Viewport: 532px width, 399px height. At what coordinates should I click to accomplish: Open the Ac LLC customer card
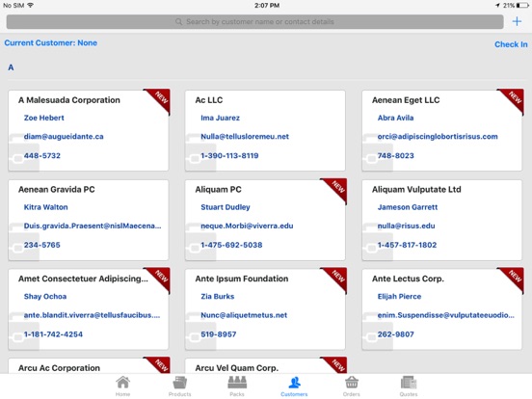[265, 130]
